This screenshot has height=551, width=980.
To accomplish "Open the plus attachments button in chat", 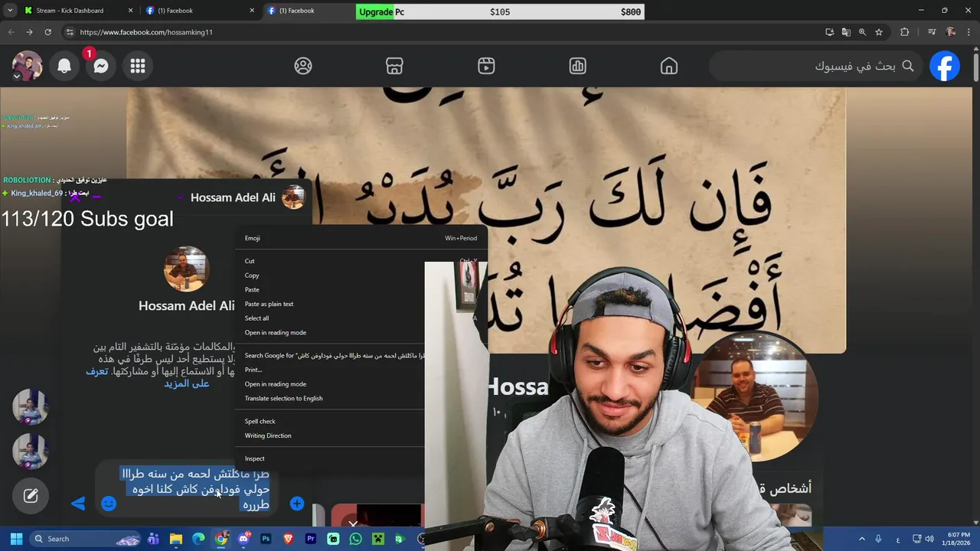I will coord(297,504).
